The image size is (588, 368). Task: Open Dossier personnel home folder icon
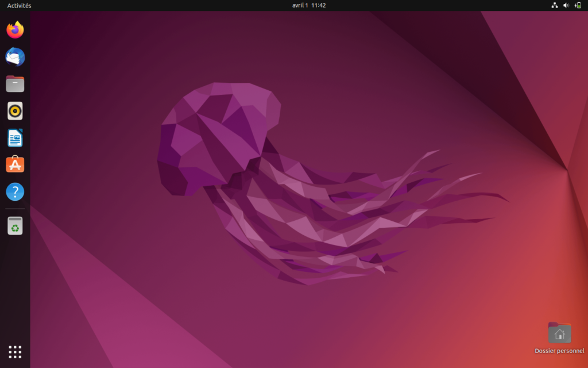559,333
